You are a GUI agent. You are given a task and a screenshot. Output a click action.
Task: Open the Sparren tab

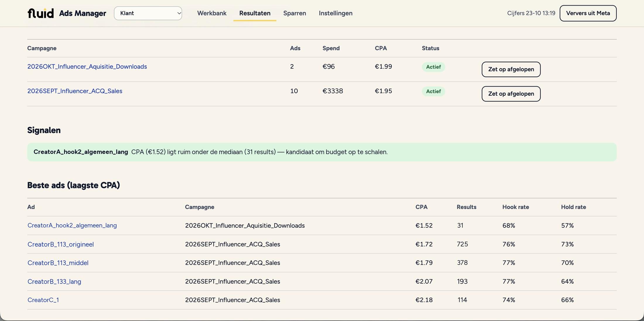tap(294, 13)
